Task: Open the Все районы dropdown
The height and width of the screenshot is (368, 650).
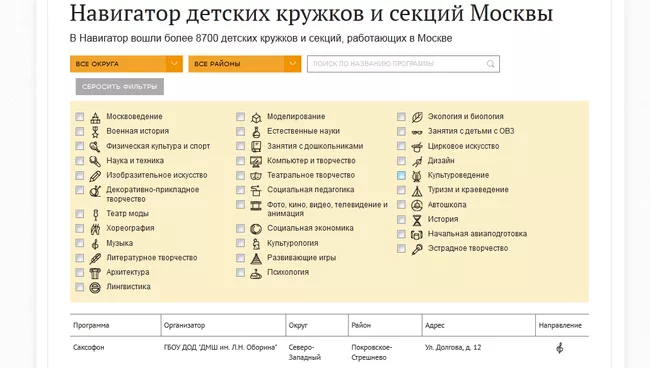Action: 245,64
